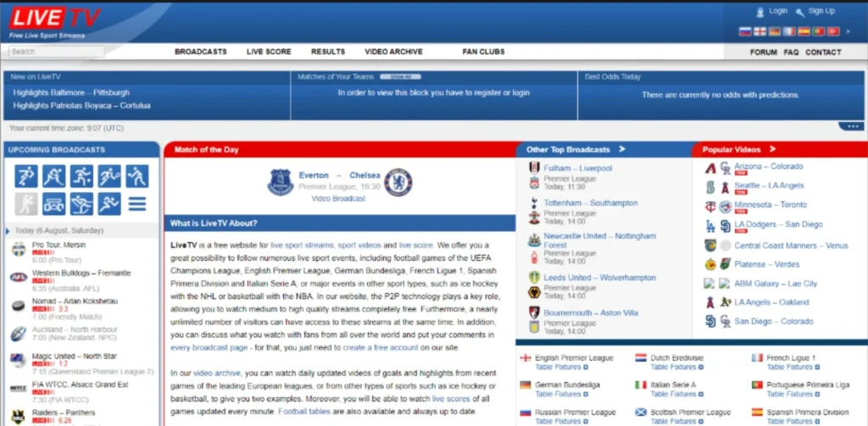The width and height of the screenshot is (868, 426).
Task: Expand French Ligue 1 Table Fixtures icon
Action: click(817, 368)
